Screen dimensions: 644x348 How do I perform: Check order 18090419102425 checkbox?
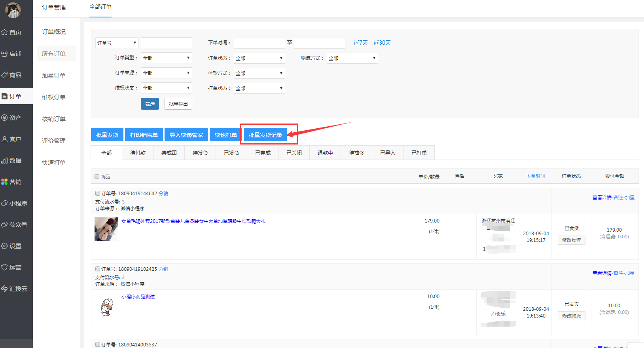[x=98, y=269]
